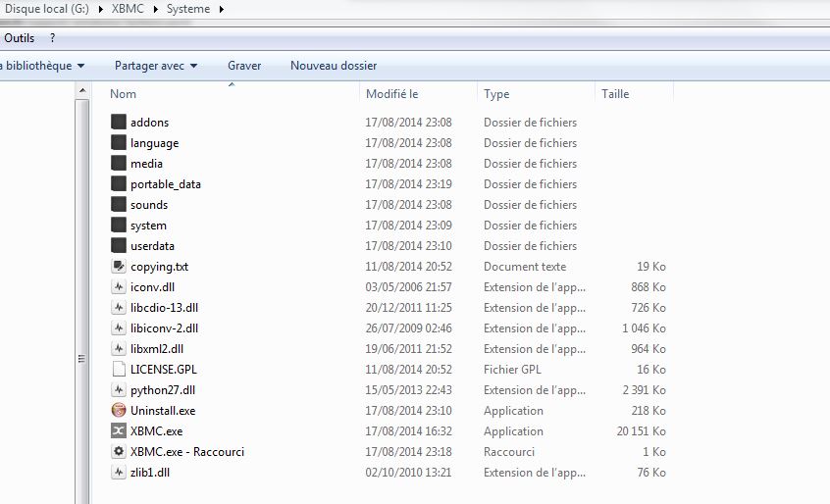Click the Fichier GPL type cell
This screenshot has width=830, height=504.
pyautogui.click(x=512, y=370)
